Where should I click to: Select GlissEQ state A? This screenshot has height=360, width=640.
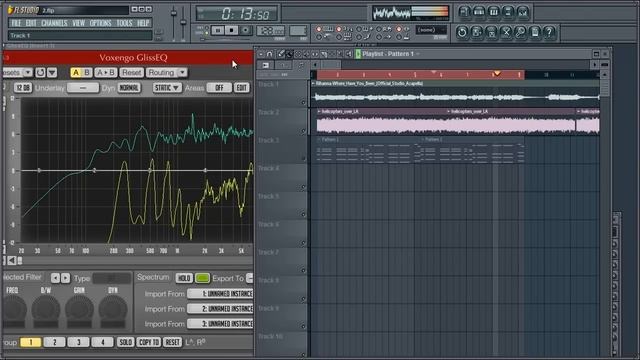coord(76,72)
